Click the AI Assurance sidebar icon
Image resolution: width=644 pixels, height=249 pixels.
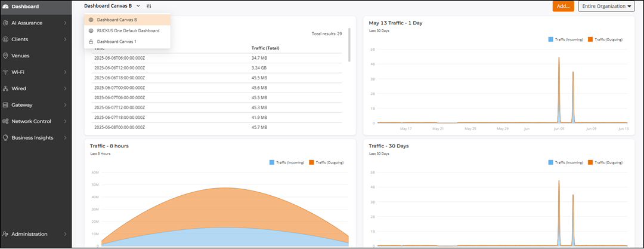point(6,23)
